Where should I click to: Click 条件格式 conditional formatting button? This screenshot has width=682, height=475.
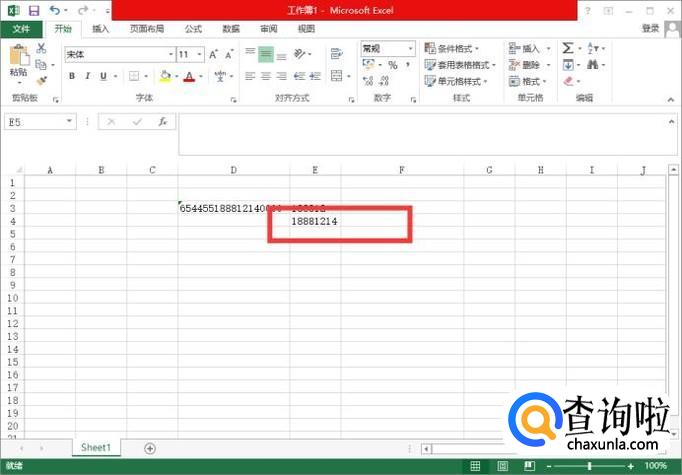pyautogui.click(x=451, y=48)
